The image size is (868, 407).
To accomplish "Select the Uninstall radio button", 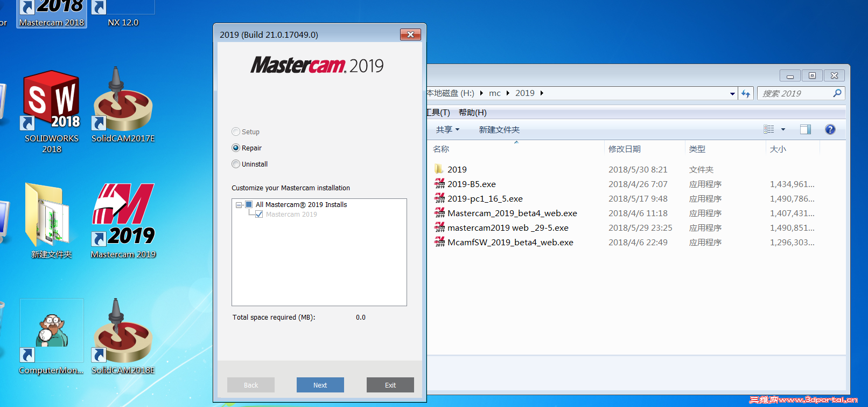I will click(236, 164).
